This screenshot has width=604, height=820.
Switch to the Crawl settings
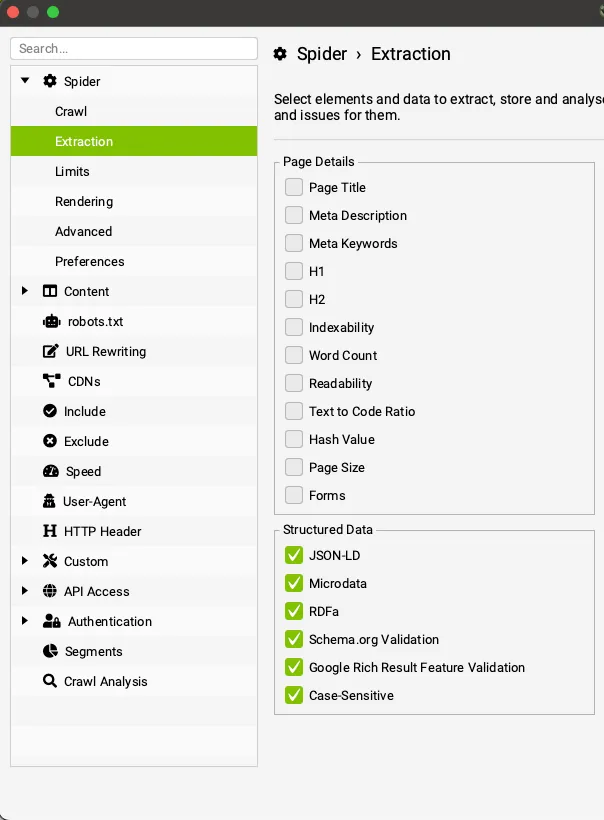(73, 111)
